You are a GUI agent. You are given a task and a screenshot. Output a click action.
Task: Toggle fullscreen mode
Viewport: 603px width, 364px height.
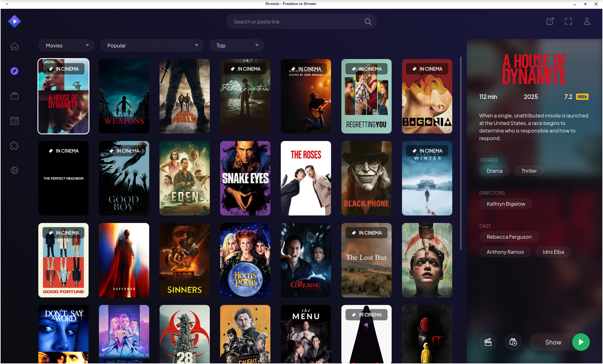[568, 21]
